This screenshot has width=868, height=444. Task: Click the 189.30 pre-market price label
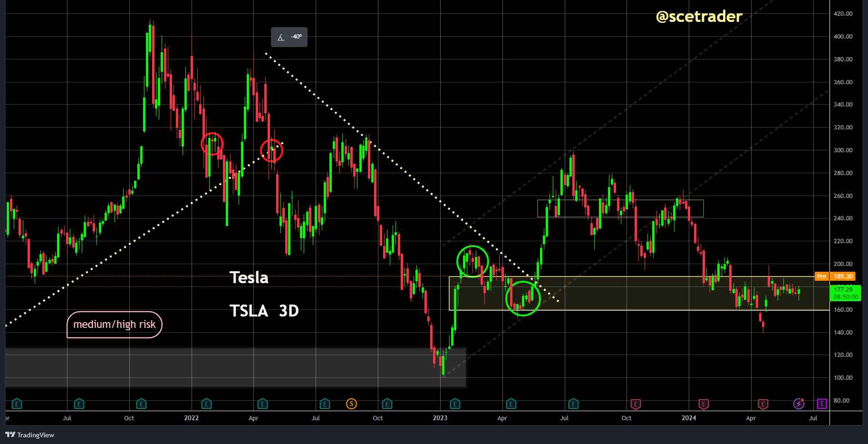click(x=843, y=276)
